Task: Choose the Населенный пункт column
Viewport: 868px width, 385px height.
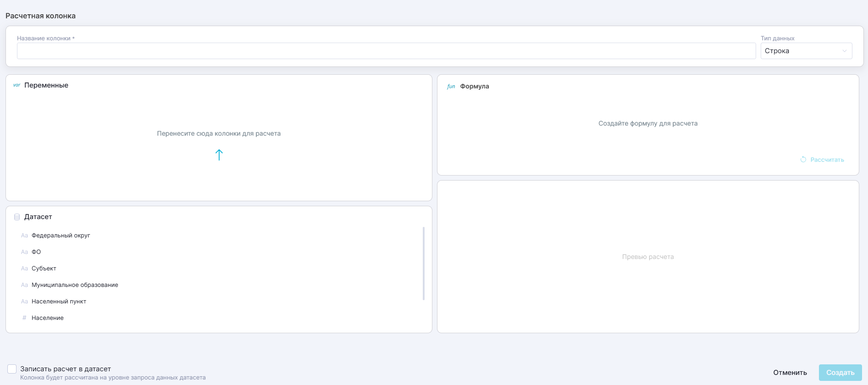Action: click(x=59, y=302)
